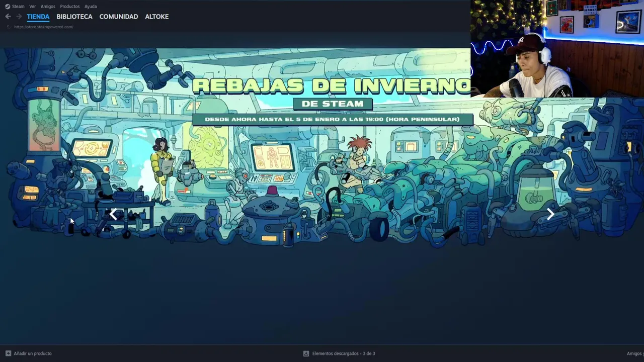644x362 pixels.
Task: Open the Amigos menu
Action: tap(48, 7)
